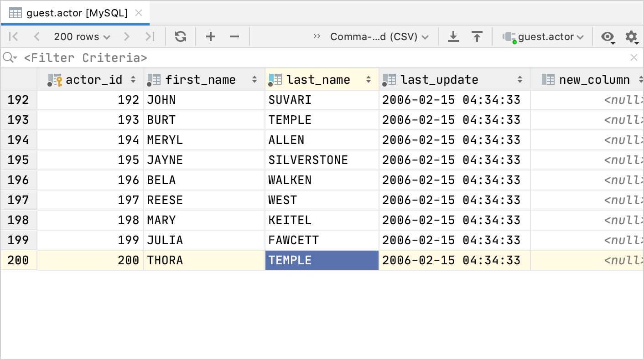Open the Comma-separated CSV extractor dropdown
Viewport: 644px width, 360px height.
point(379,36)
